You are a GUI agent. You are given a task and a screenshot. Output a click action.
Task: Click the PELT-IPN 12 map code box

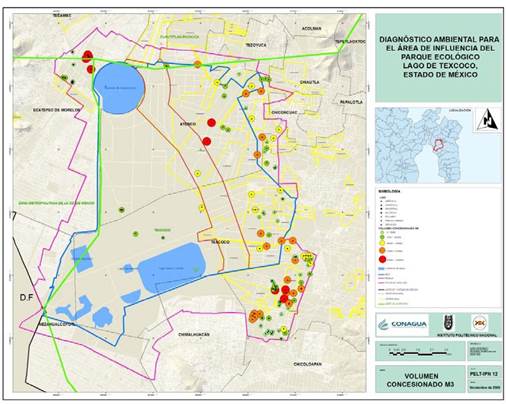tap(484, 374)
